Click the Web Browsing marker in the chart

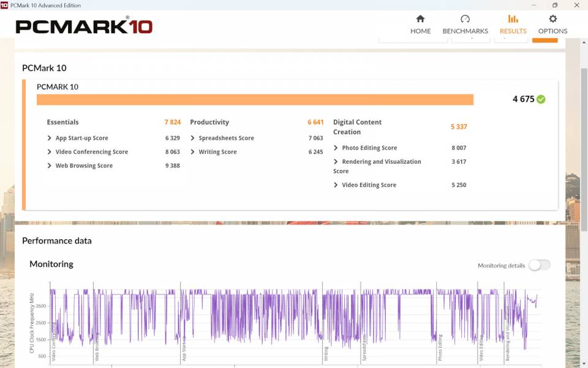[x=97, y=346]
